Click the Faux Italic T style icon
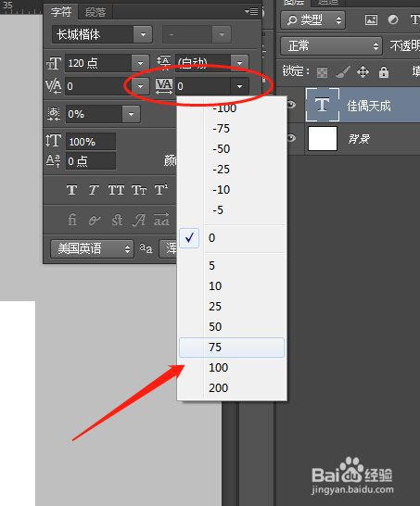This screenshot has height=506, width=420. [x=94, y=190]
